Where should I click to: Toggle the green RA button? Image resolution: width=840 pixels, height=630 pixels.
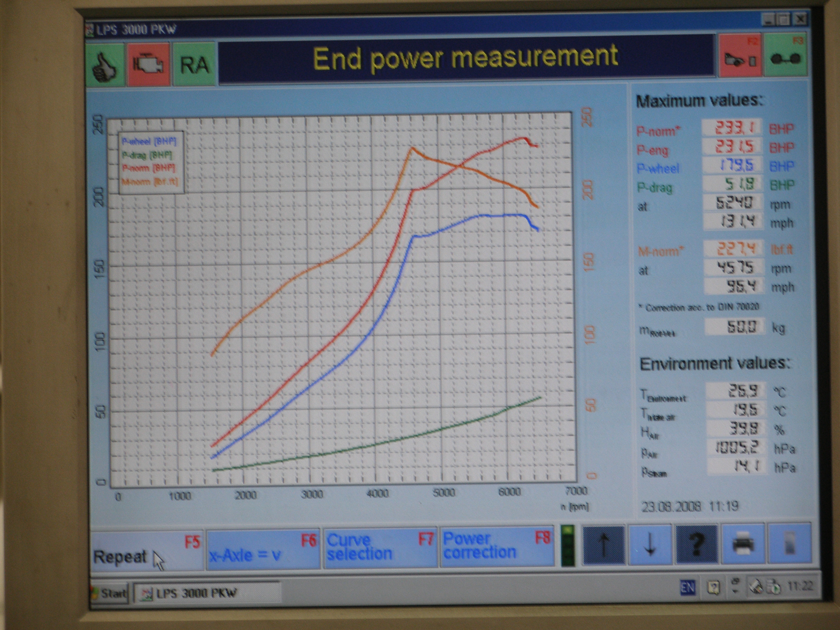coord(194,65)
